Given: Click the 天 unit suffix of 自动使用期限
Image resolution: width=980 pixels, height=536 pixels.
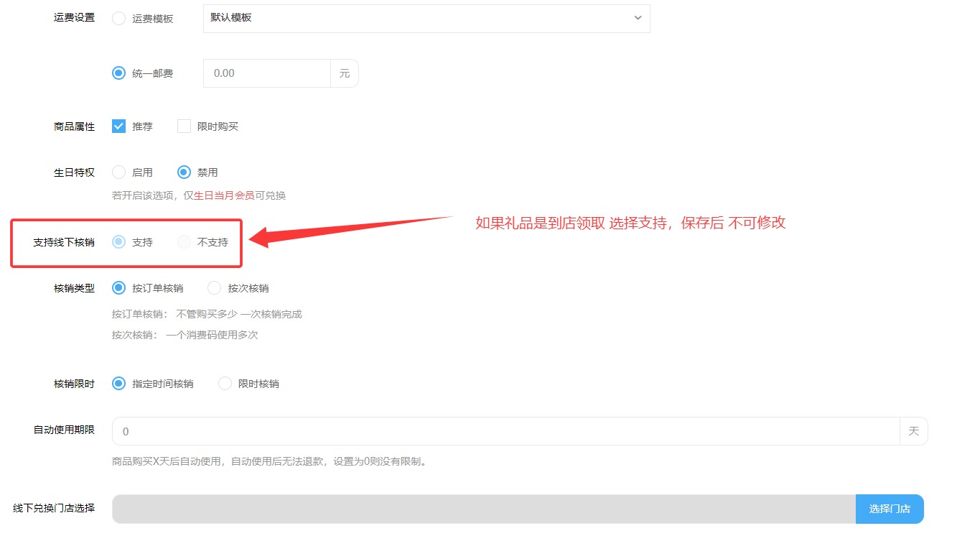Looking at the screenshot, I should coord(913,431).
